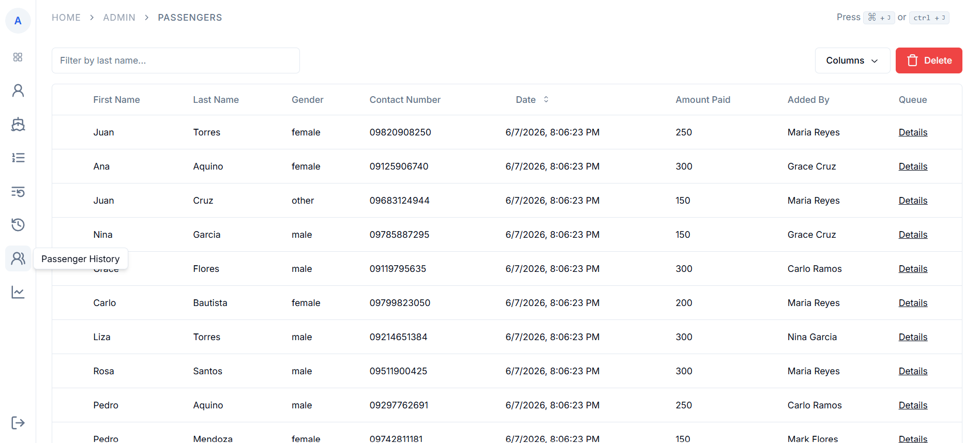980x443 pixels.
Task: Open Details for Pedro Aquino
Action: click(x=913, y=405)
